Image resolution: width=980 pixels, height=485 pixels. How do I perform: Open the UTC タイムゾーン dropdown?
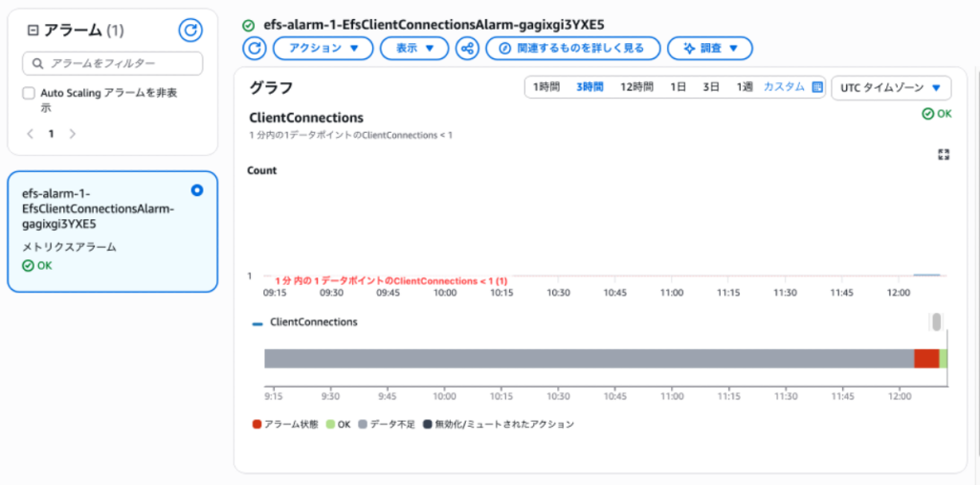pyautogui.click(x=891, y=88)
